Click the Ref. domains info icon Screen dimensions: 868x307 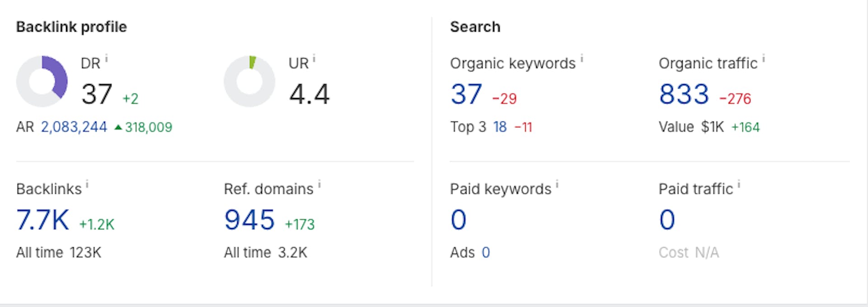[319, 184]
